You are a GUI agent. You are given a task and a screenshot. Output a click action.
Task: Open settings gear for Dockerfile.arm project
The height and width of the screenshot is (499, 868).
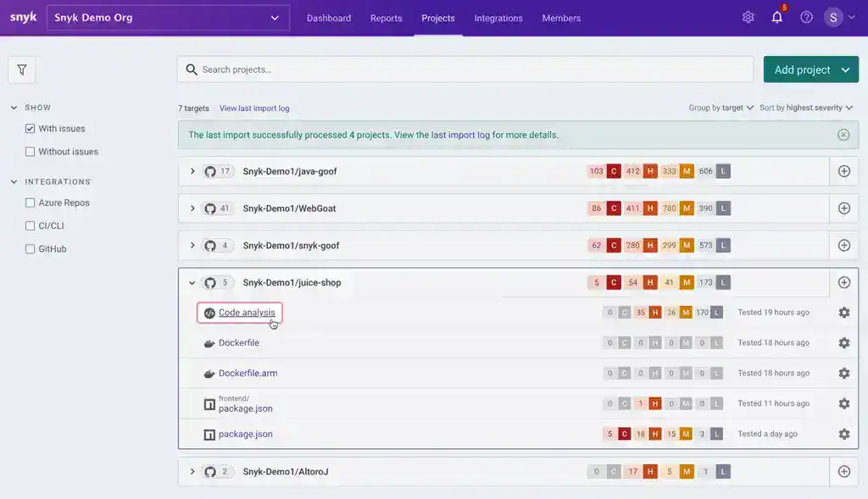[x=843, y=374]
